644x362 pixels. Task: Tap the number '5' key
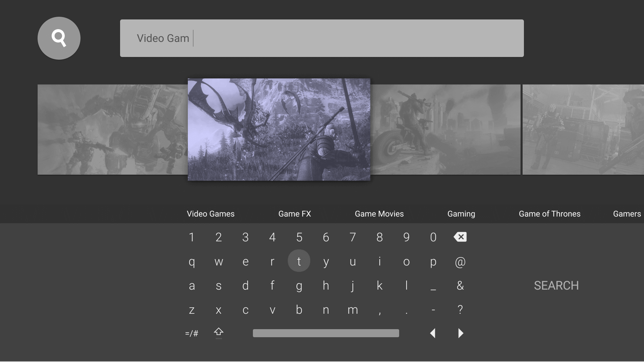click(x=299, y=237)
